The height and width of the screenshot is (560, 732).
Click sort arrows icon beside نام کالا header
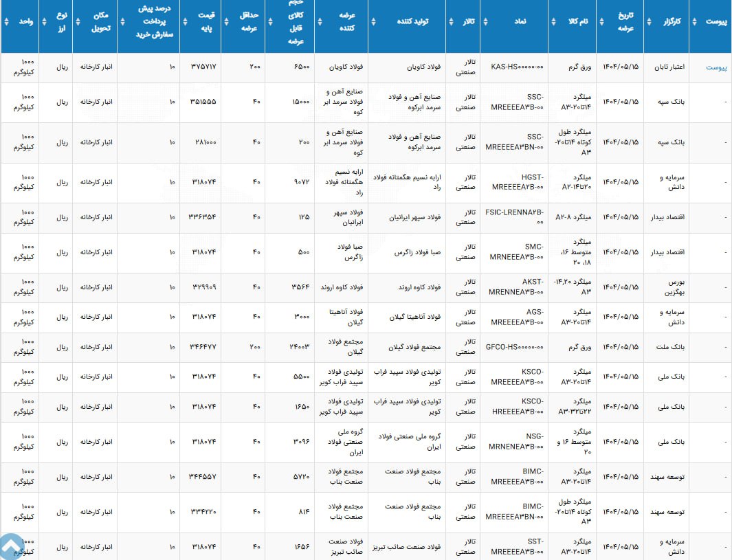553,21
